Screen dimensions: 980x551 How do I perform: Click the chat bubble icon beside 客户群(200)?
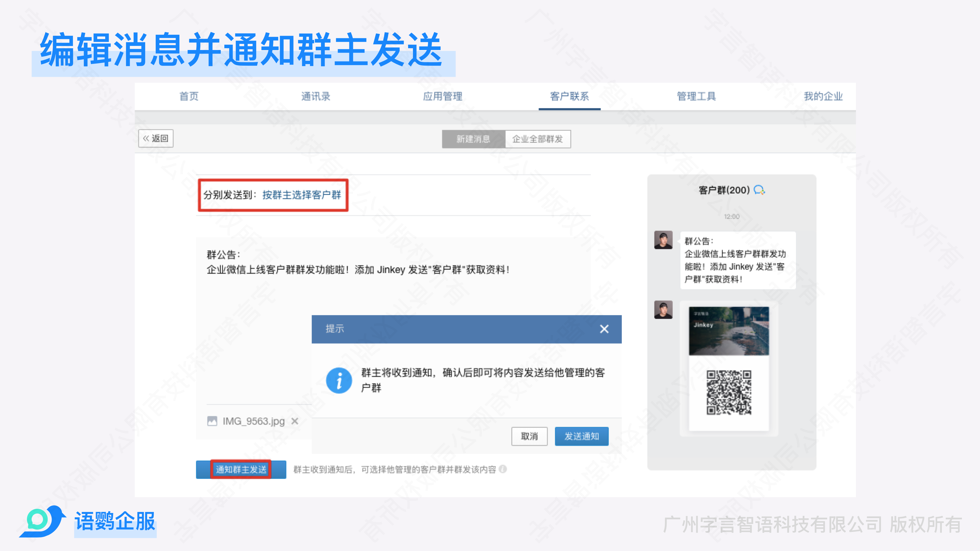pyautogui.click(x=759, y=190)
